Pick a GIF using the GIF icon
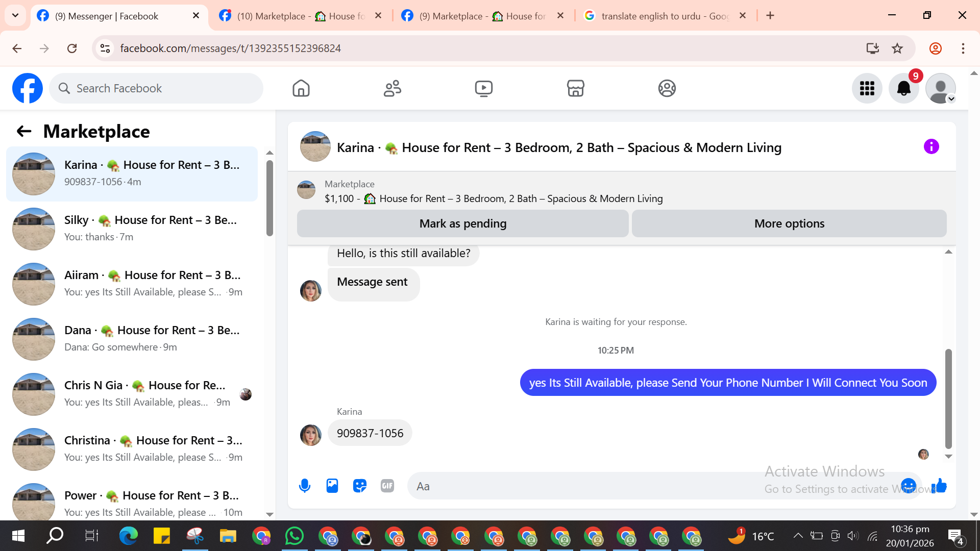This screenshot has height=551, width=980. coord(387,486)
